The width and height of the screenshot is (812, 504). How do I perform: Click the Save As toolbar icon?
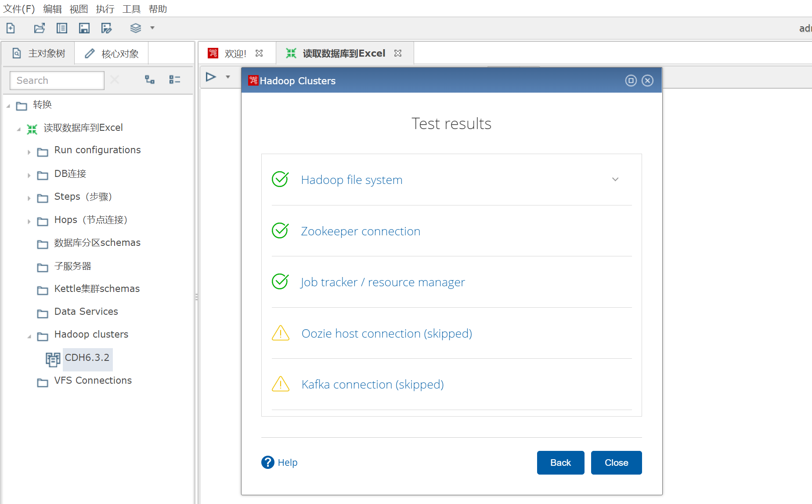(x=106, y=28)
